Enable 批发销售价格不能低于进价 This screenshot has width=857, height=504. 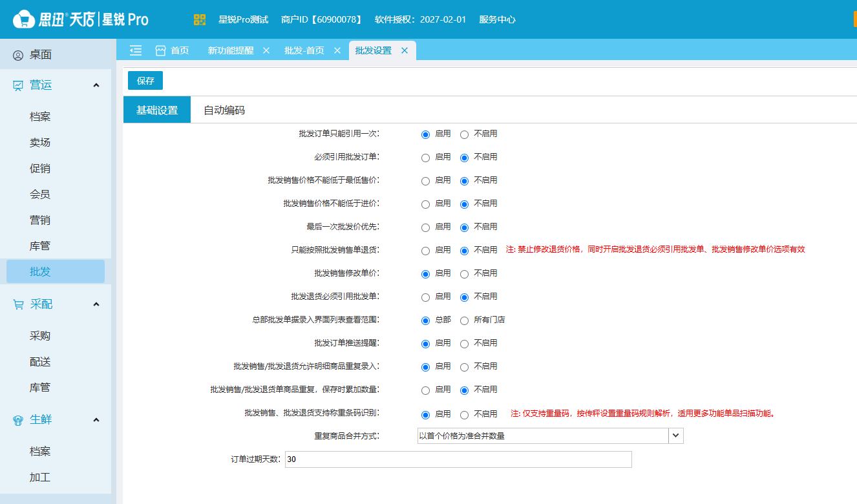pos(425,204)
